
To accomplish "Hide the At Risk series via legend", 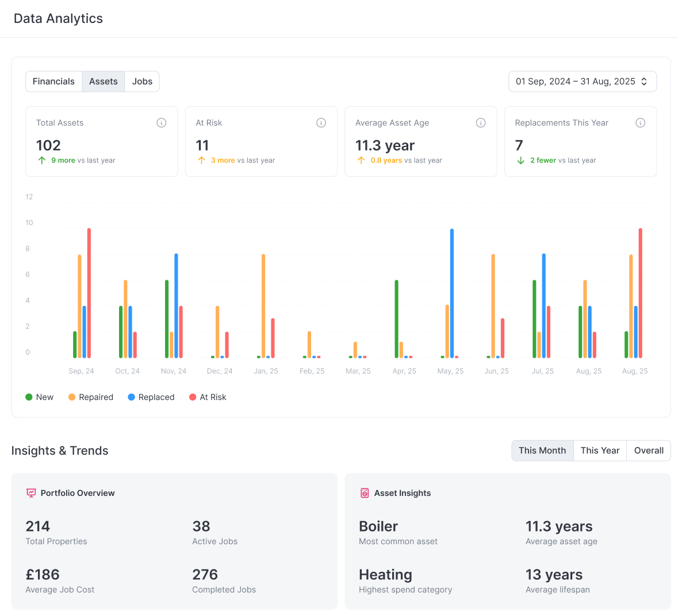I will 208,397.
